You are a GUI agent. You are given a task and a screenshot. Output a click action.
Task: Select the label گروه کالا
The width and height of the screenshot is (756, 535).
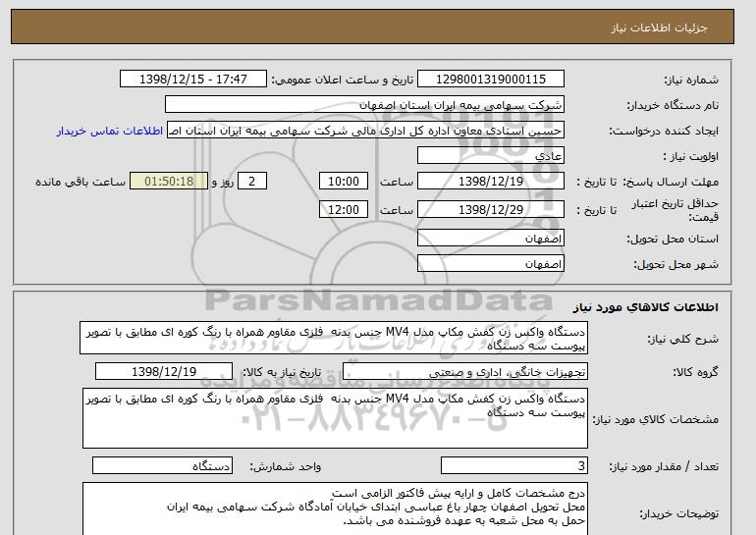[x=696, y=372]
